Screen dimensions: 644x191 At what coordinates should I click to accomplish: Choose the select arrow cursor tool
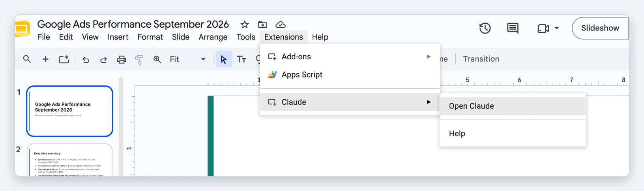click(x=224, y=59)
